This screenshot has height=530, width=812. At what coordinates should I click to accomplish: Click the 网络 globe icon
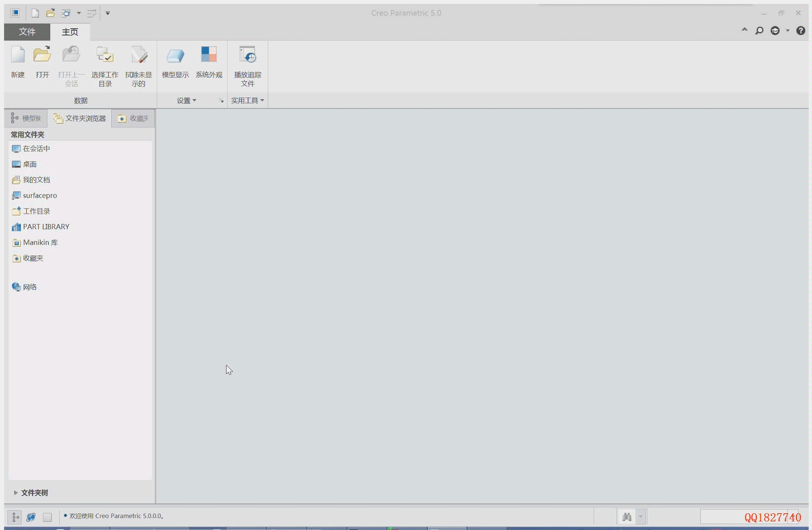(16, 287)
